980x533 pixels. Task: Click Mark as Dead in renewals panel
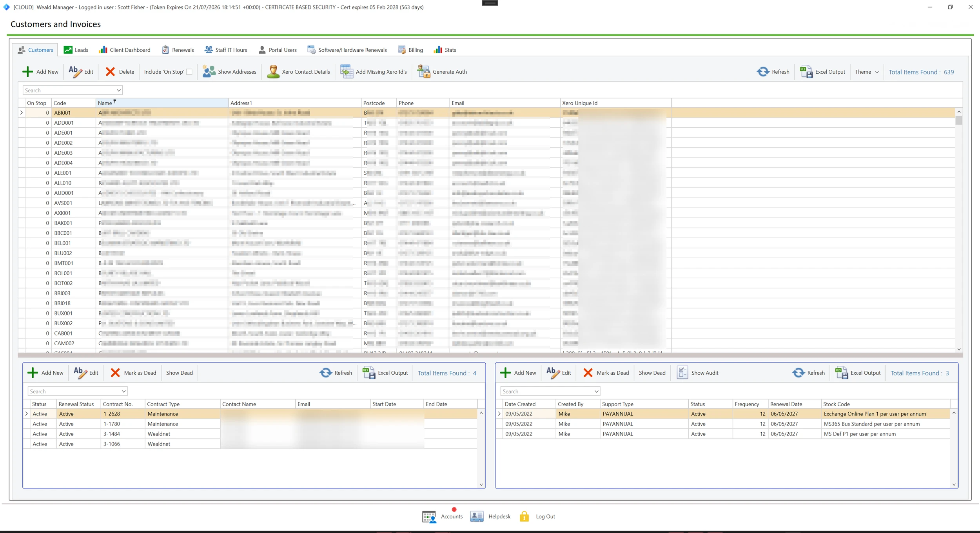pyautogui.click(x=606, y=373)
